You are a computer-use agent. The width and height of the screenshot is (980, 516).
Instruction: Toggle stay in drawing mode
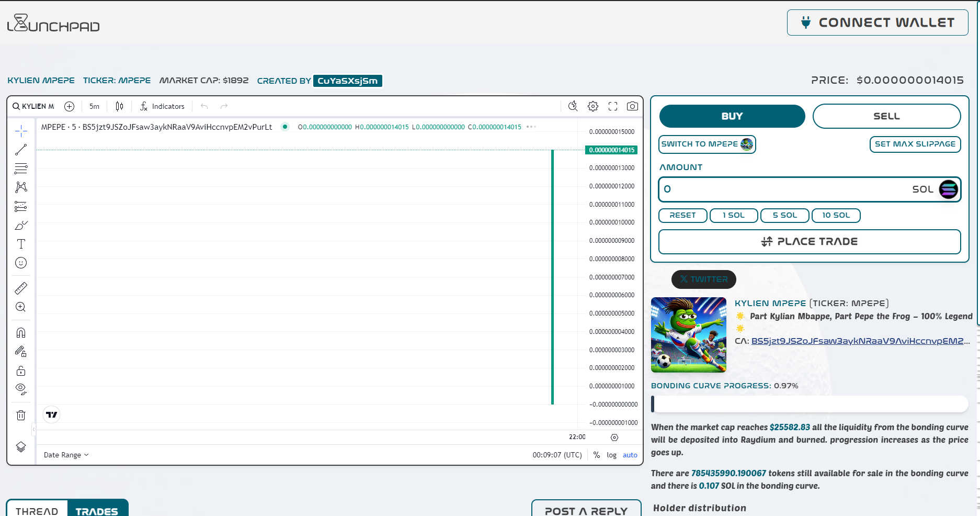pos(21,352)
